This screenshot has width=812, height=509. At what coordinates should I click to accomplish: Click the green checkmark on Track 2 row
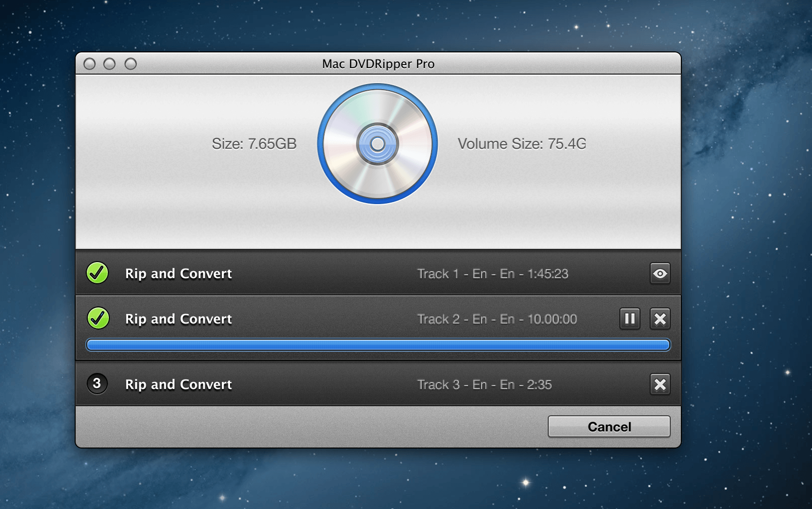98,319
